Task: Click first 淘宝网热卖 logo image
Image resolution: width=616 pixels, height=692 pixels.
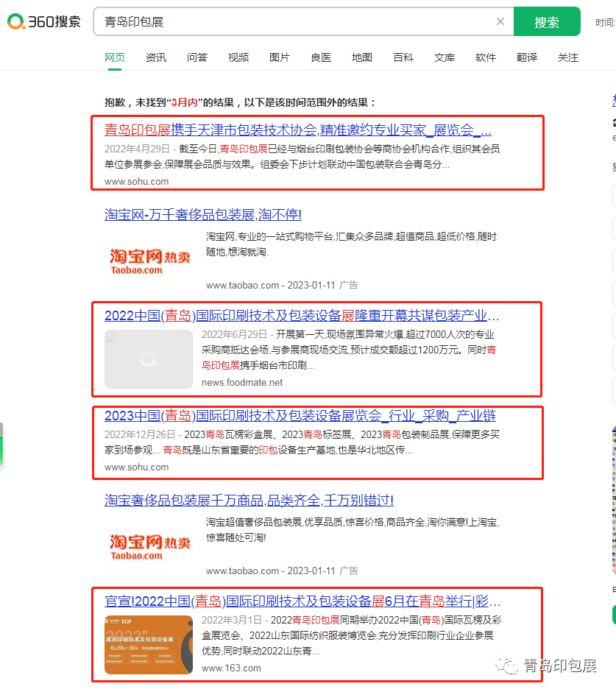Action: [x=149, y=261]
